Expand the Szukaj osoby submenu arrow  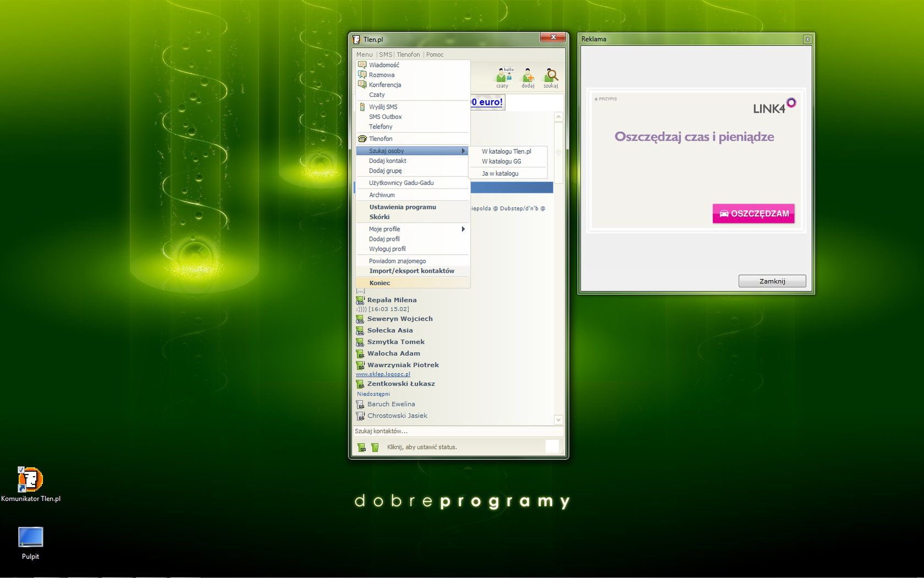(463, 151)
